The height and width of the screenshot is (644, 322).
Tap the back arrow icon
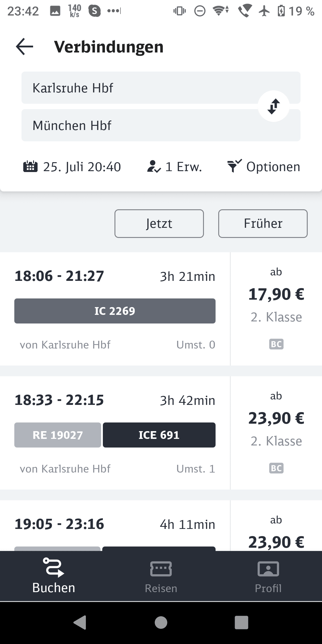pos(24,47)
